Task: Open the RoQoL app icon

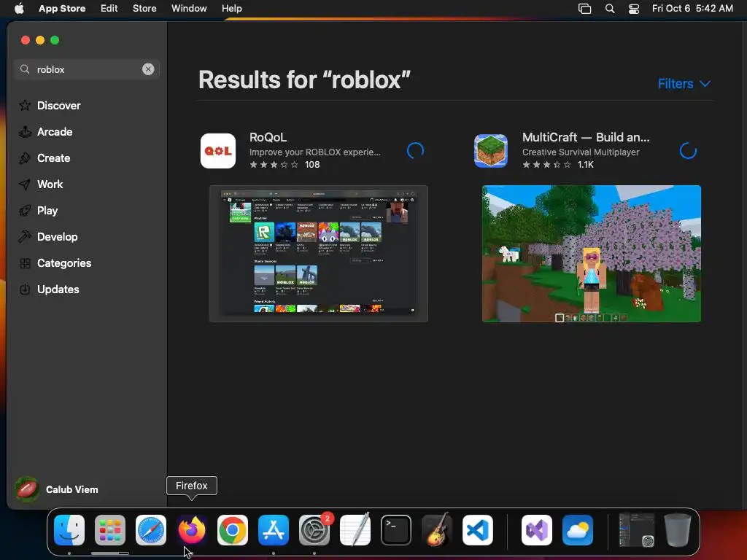Action: (x=218, y=151)
